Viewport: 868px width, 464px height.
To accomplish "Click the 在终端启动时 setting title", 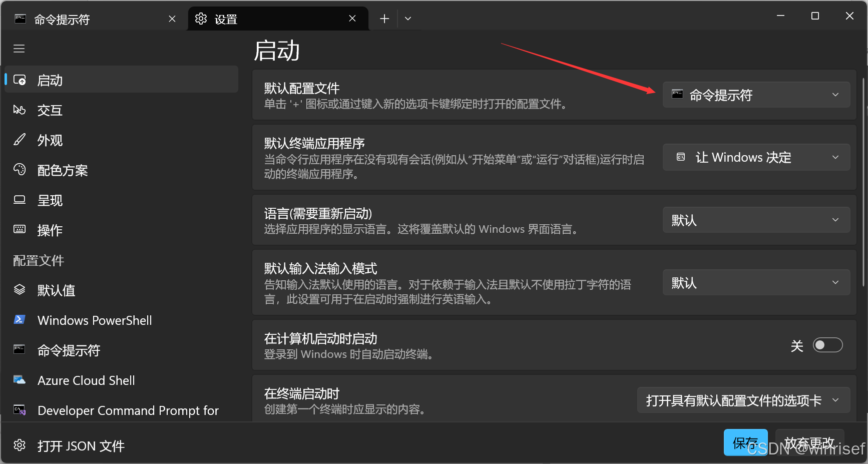I will [x=302, y=394].
